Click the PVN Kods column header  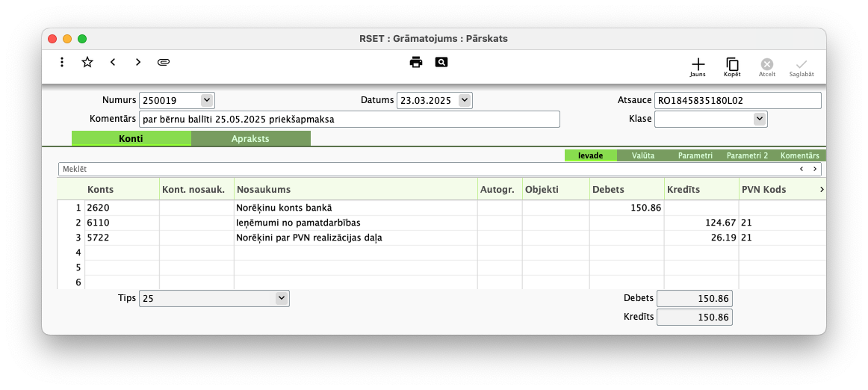coord(778,190)
